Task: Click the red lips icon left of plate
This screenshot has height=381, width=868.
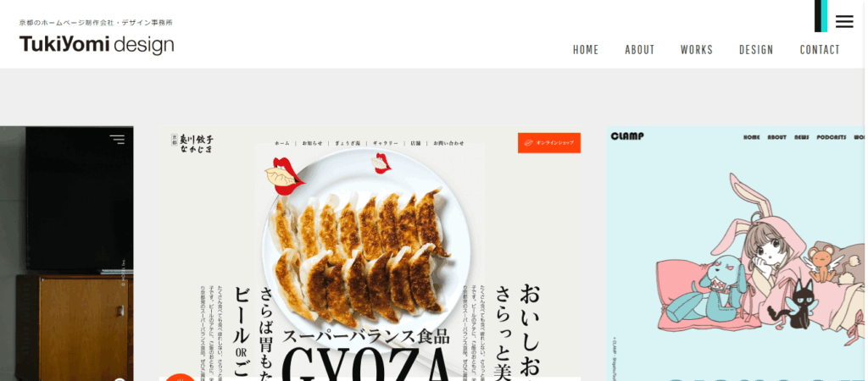Action: [285, 176]
